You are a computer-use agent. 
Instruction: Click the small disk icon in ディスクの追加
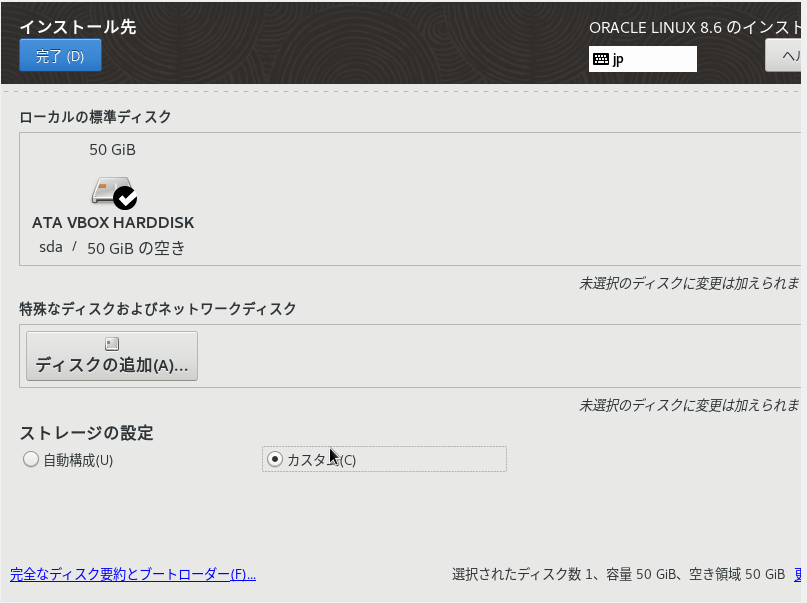point(112,344)
